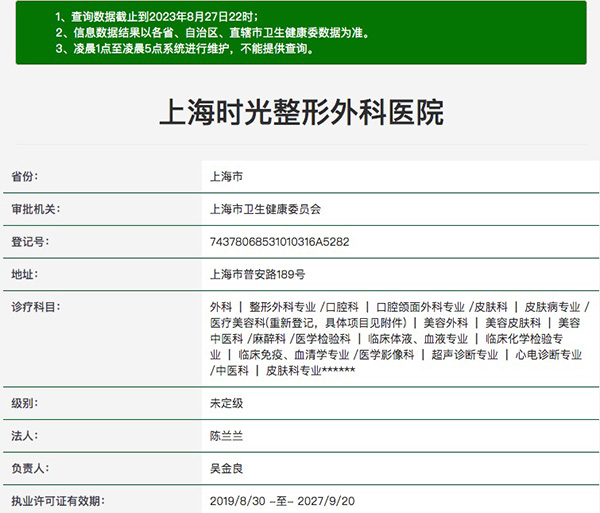Click the 法人 row label

[x=25, y=436]
